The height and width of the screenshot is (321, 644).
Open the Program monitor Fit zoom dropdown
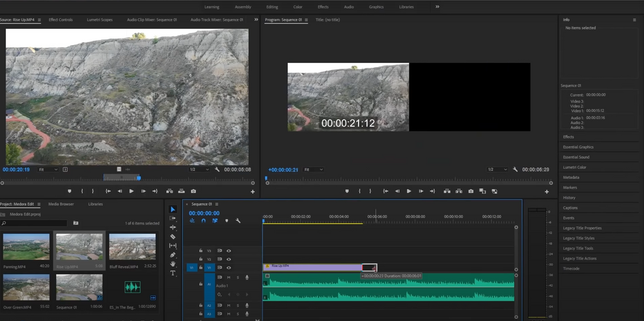click(314, 170)
